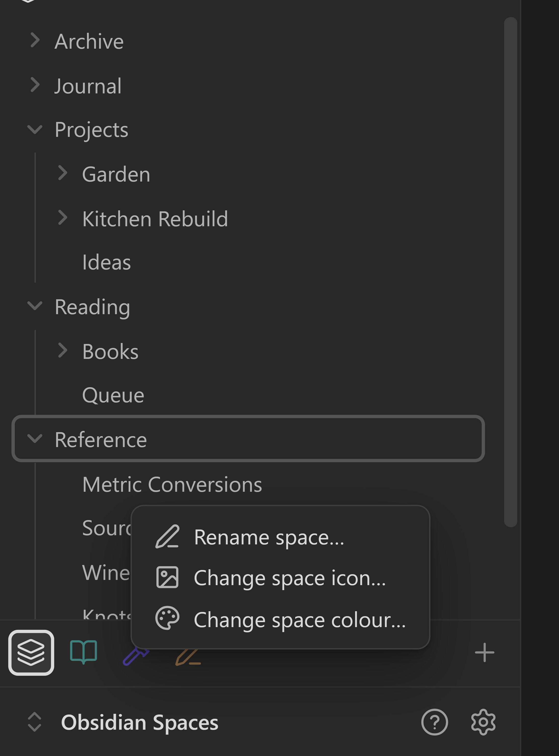559x756 pixels.
Task: Select the Journal folder label
Action: pyautogui.click(x=88, y=86)
